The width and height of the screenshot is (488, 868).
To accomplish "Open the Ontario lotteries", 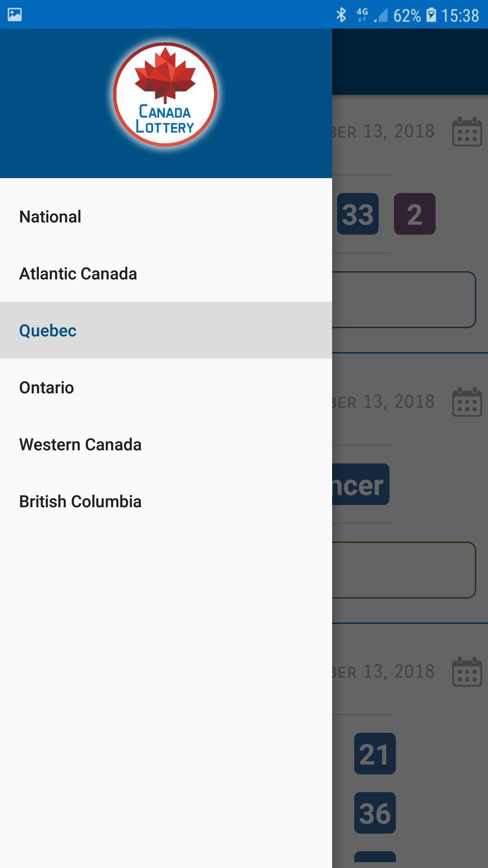I will 166,387.
